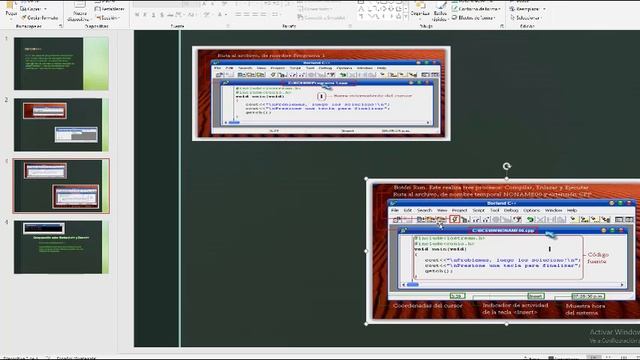Screen dimensions: 640x360
Task: Click Reemplazar in the editing group
Action: [525, 9]
